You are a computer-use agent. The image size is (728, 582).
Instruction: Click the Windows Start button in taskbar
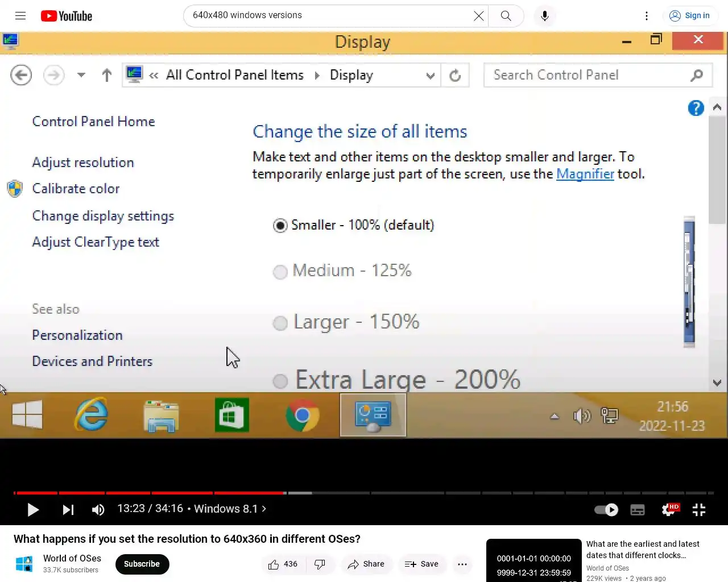point(27,415)
